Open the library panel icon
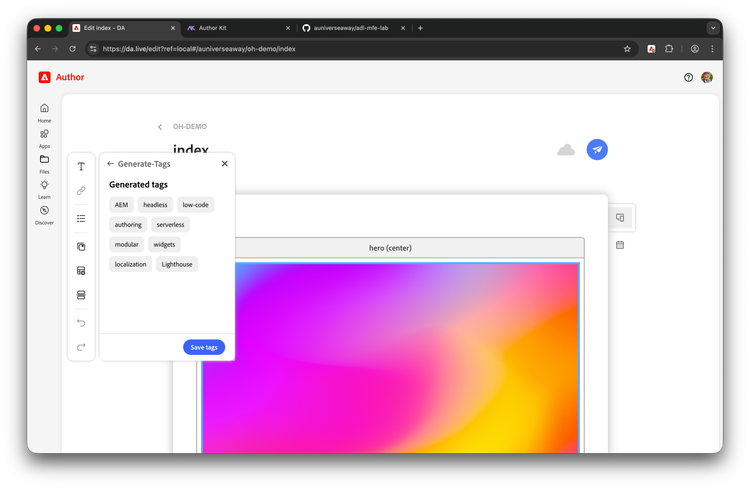 click(x=81, y=246)
